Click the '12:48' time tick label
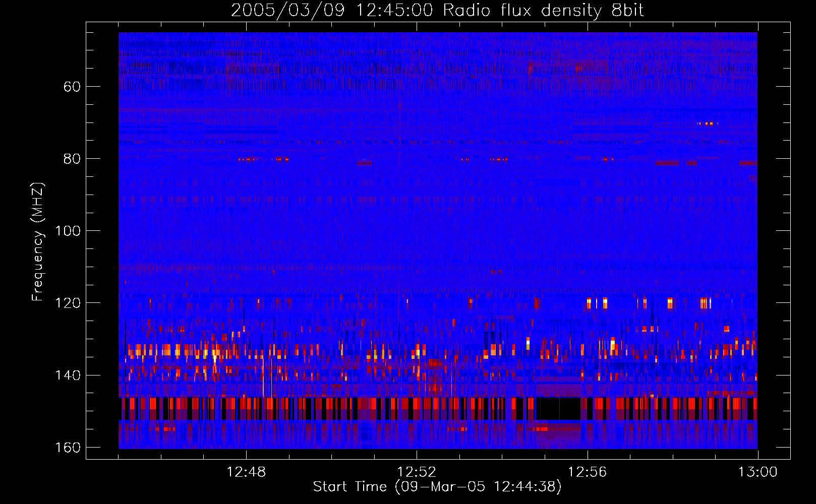This screenshot has height=504, width=816. point(246,472)
